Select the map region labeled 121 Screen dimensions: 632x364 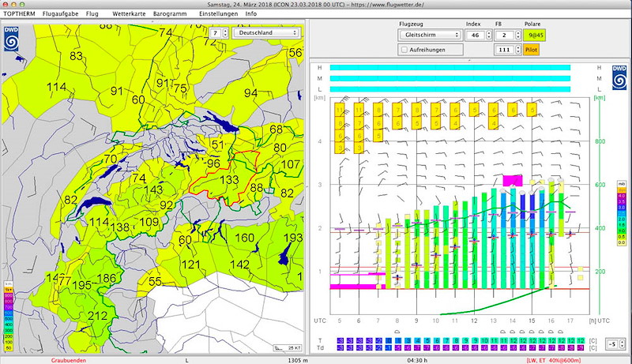[x=190, y=265]
